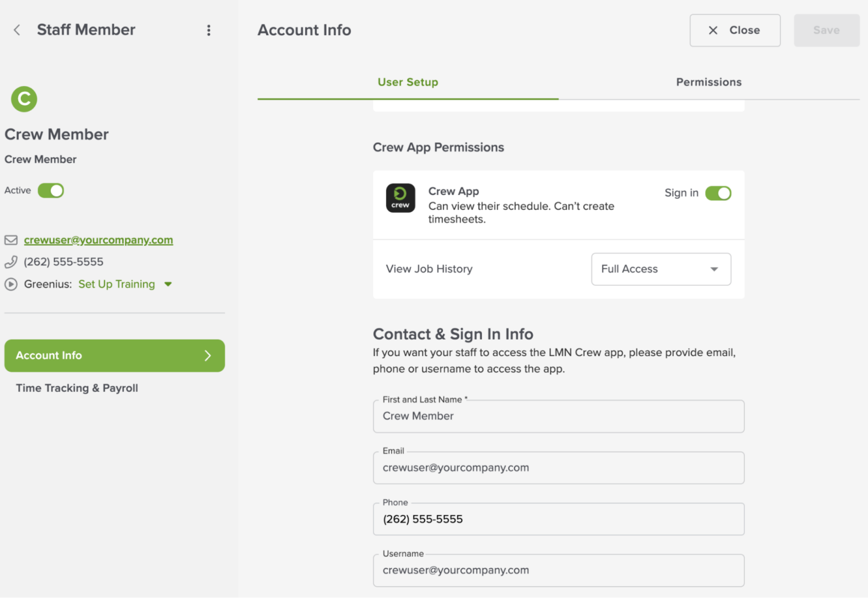
Task: Click the Crew app logo icon
Action: point(400,198)
